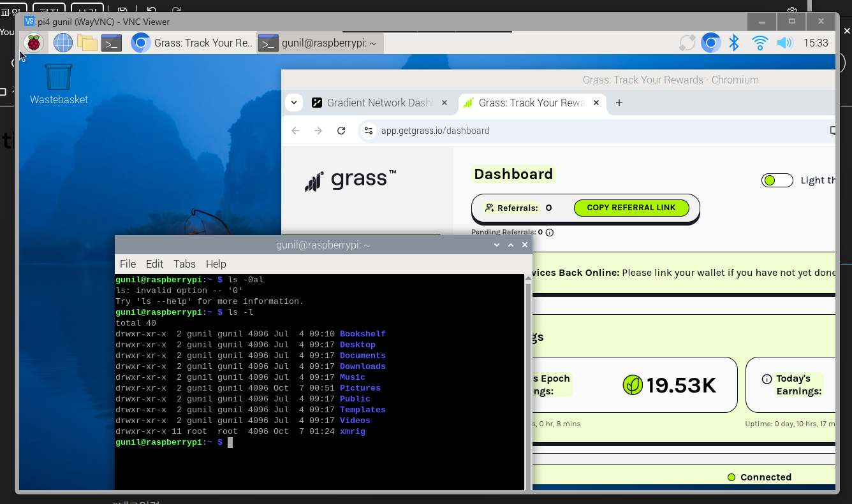Screen dimensions: 852x504
Task: Click Bookshelf in terminal listing
Action: click(362, 334)
